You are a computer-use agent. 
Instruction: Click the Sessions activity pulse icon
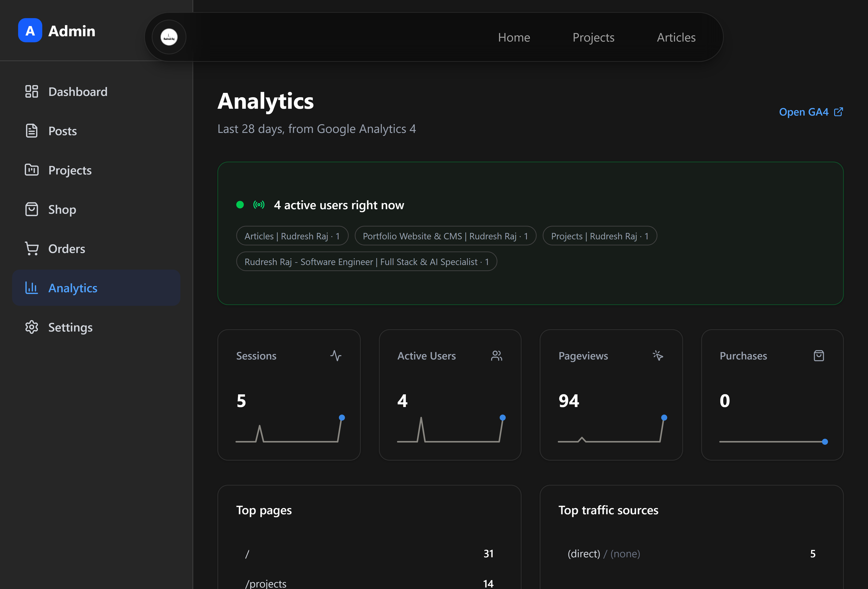(336, 355)
